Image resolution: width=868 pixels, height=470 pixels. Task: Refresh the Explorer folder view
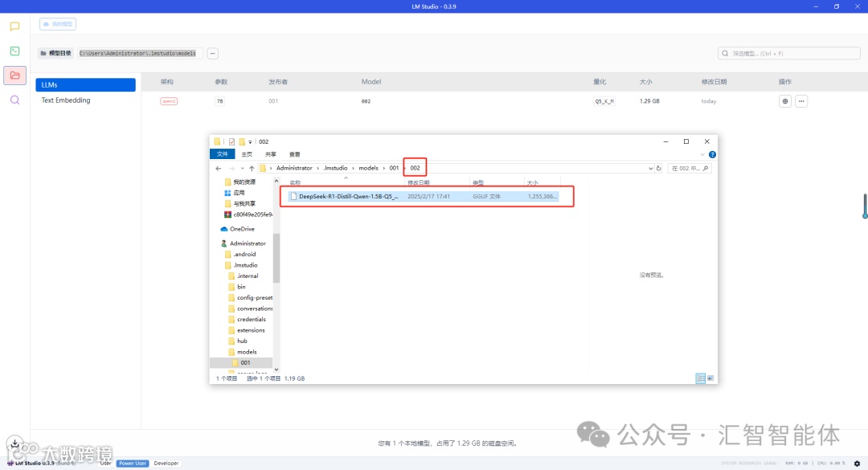point(659,168)
